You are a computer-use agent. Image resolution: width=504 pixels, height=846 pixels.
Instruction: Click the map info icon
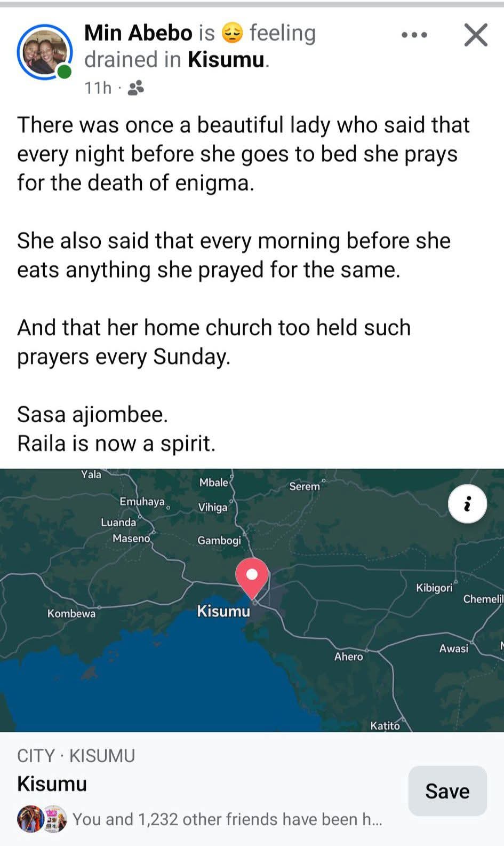tap(467, 504)
